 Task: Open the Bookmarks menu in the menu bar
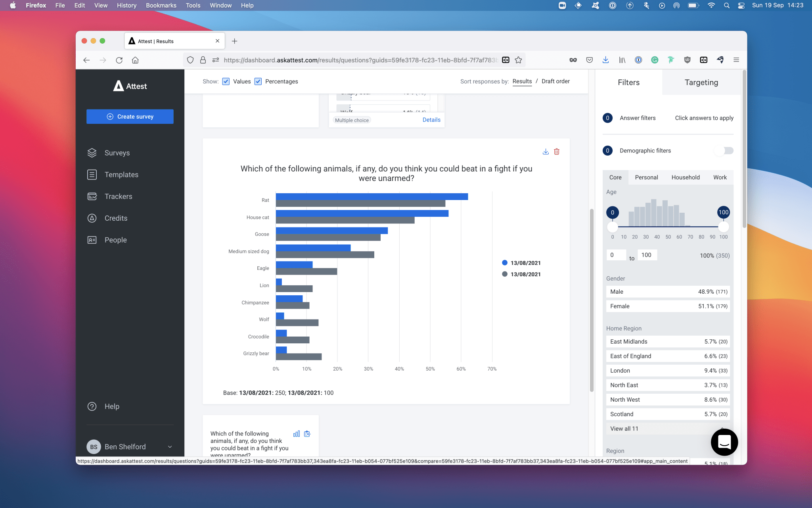[x=161, y=6]
